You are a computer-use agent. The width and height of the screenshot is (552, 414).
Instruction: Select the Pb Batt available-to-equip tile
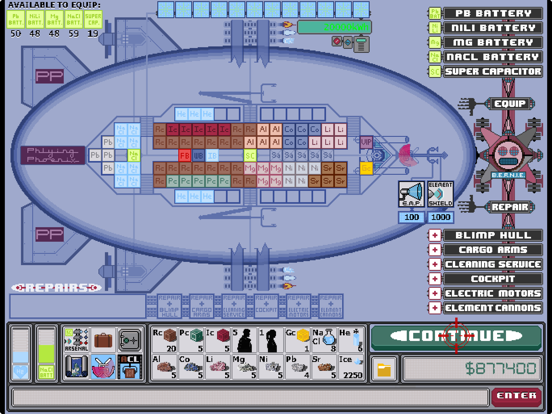tap(15, 19)
